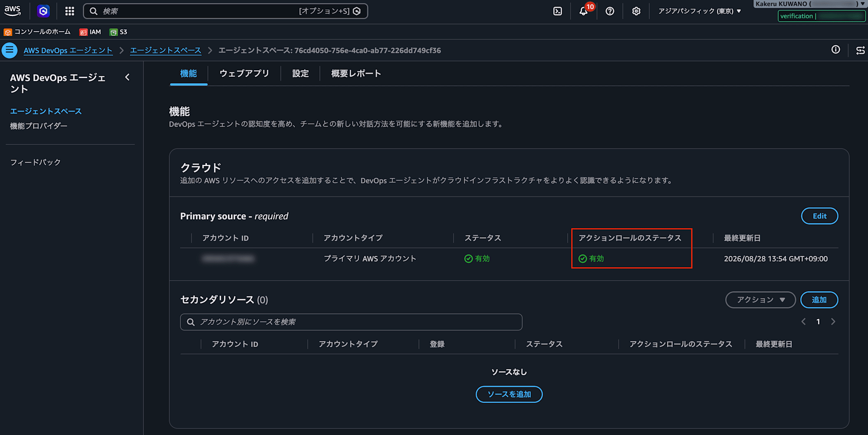The height and width of the screenshot is (435, 868).
Task: Click the 2026/08/28 13:54 GMT+09:00 date cell
Action: (776, 259)
